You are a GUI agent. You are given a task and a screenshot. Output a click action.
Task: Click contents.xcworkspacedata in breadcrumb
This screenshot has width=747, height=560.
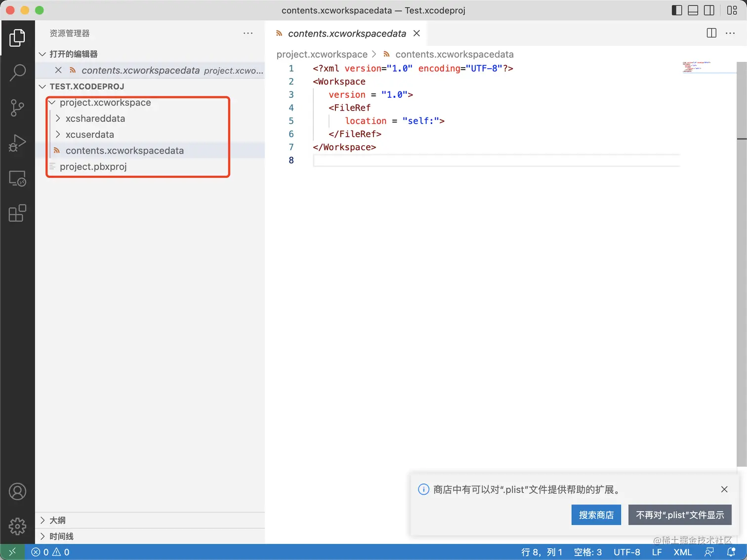click(455, 54)
